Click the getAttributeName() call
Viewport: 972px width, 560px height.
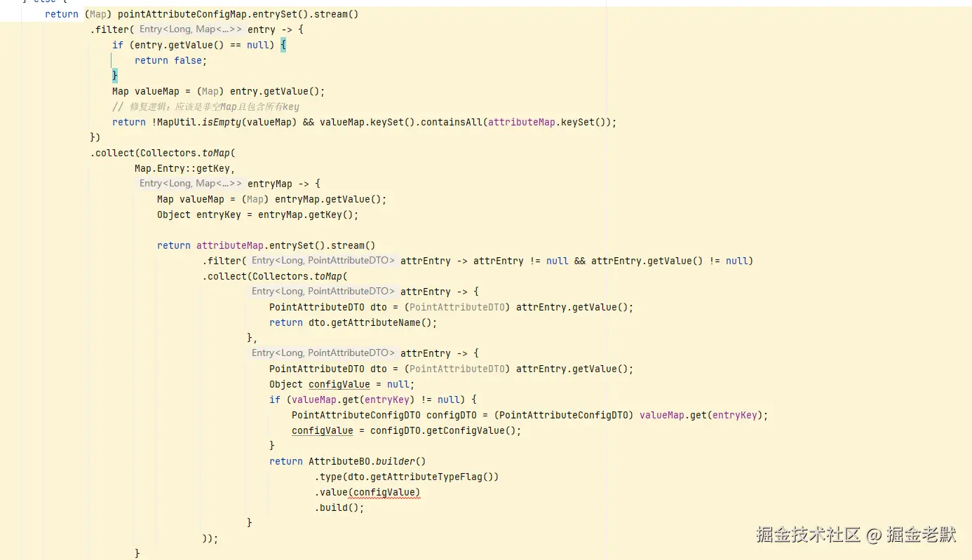(x=372, y=322)
